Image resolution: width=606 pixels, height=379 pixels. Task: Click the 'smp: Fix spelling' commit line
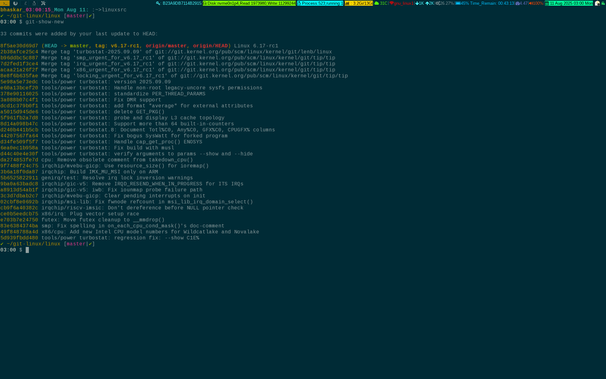tap(112, 226)
